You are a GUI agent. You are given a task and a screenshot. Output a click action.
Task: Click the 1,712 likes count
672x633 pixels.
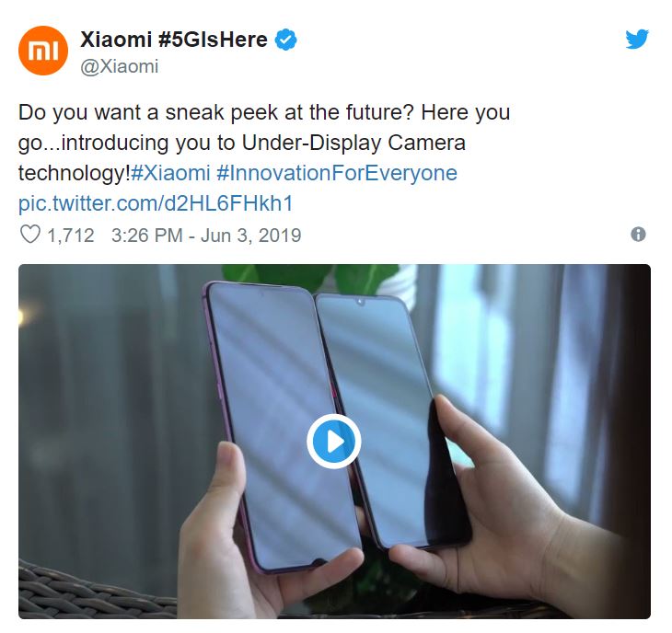pyautogui.click(x=71, y=236)
